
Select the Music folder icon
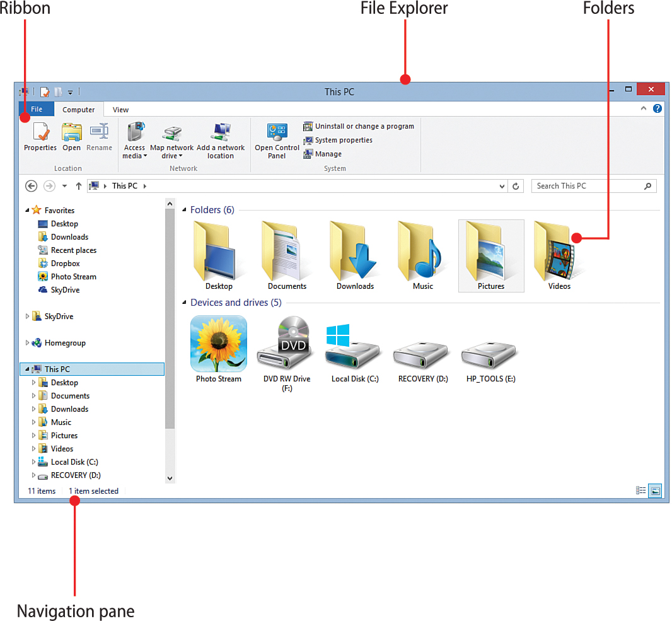(423, 255)
